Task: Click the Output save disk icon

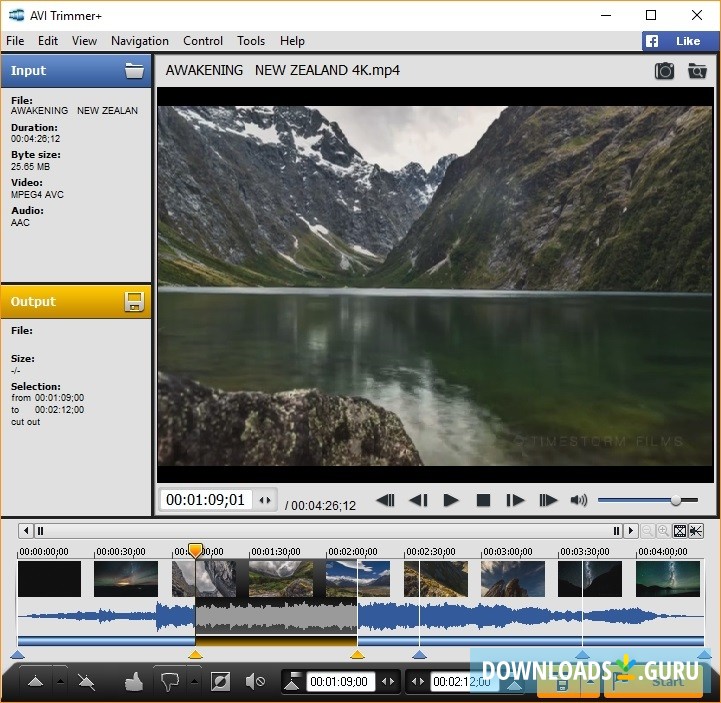Action: (134, 302)
